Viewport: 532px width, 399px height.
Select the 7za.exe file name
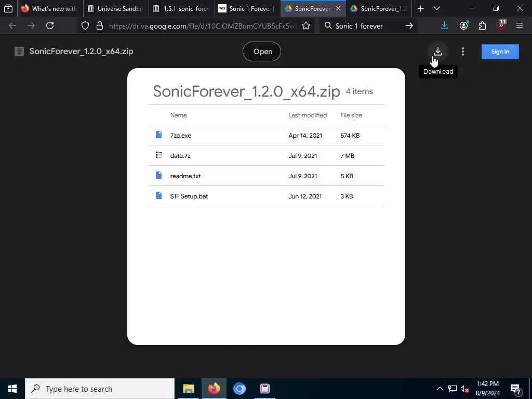tap(180, 136)
